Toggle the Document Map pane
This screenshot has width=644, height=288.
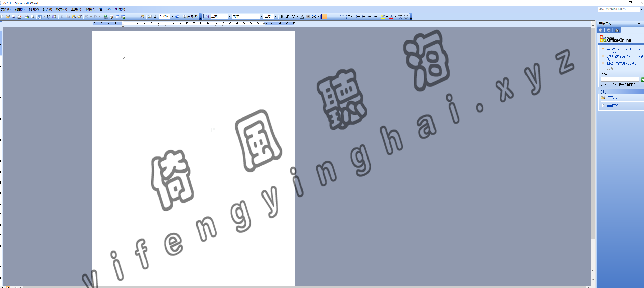pyautogui.click(x=150, y=17)
